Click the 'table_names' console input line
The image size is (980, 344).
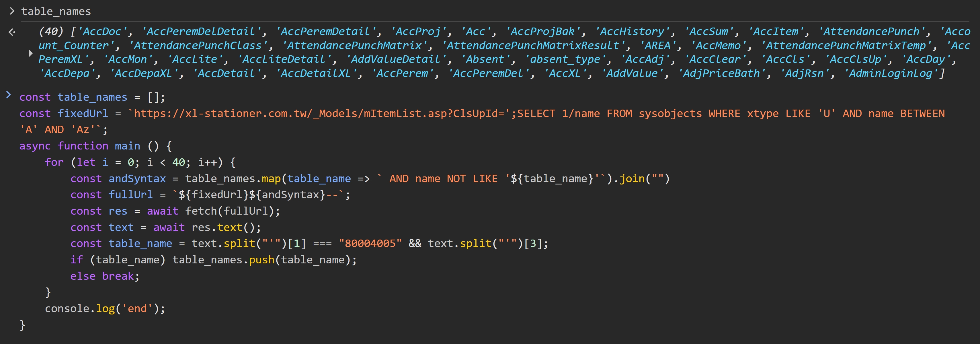point(56,11)
